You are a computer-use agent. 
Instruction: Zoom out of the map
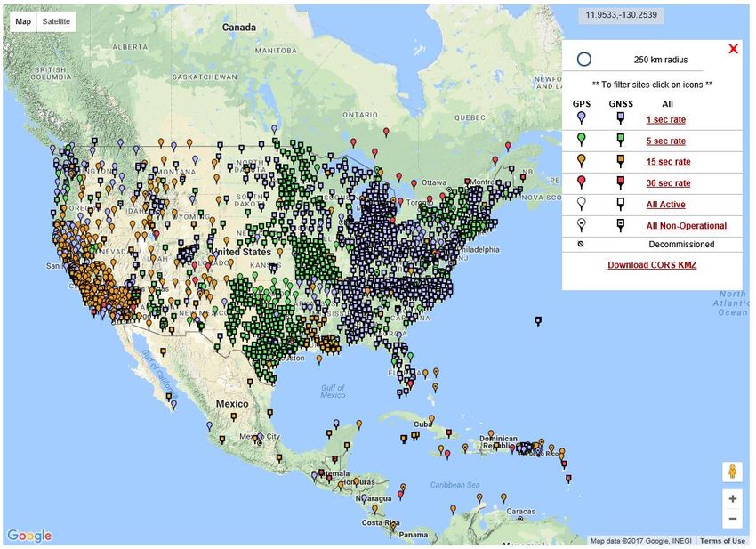(x=732, y=519)
